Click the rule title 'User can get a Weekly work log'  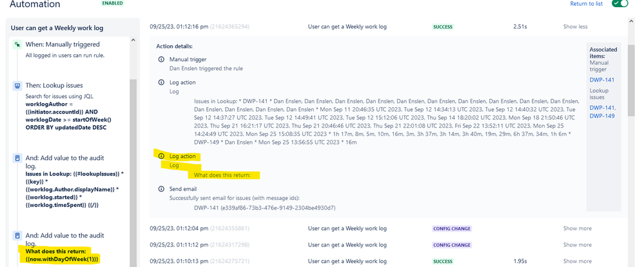(57, 28)
